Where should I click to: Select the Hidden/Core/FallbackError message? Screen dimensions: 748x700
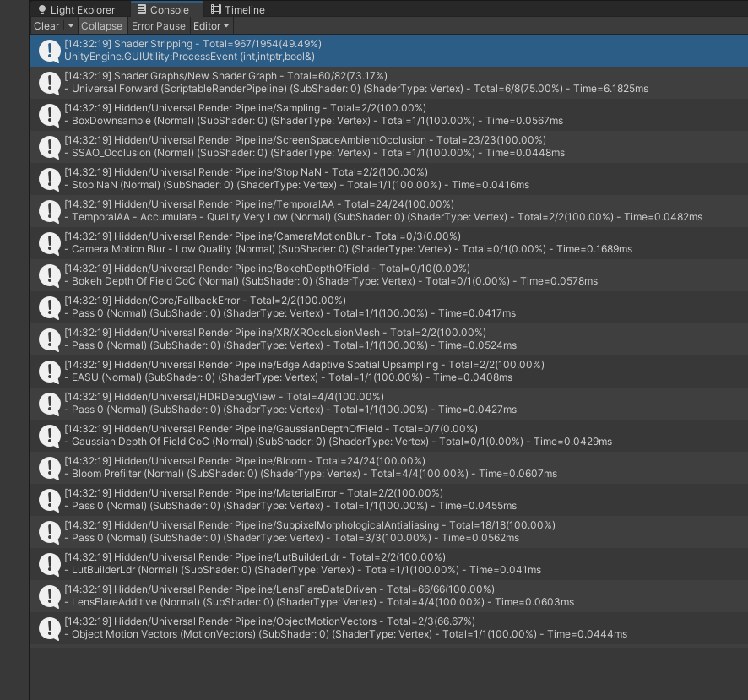(389, 307)
